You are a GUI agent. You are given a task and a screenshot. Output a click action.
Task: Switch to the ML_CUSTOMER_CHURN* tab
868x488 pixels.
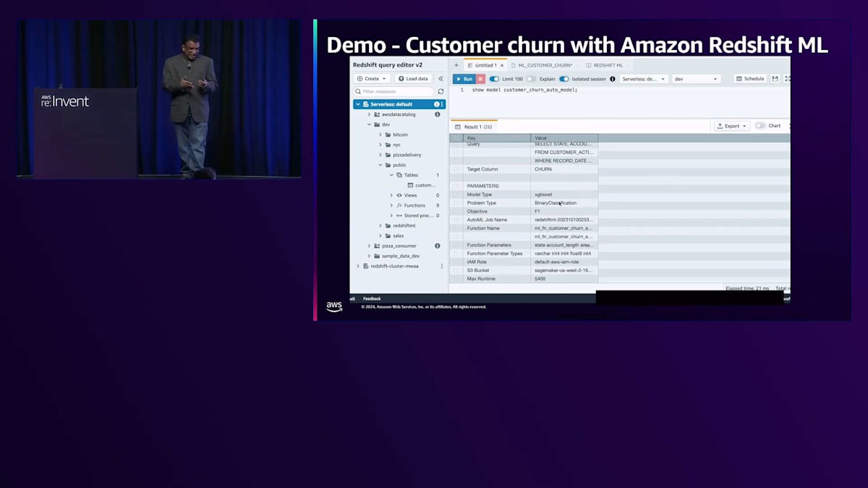(545, 65)
